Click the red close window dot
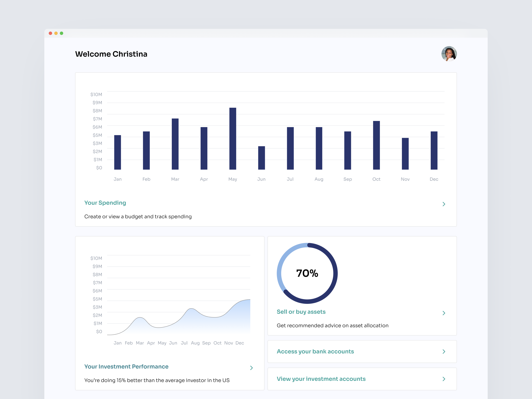 (51, 33)
